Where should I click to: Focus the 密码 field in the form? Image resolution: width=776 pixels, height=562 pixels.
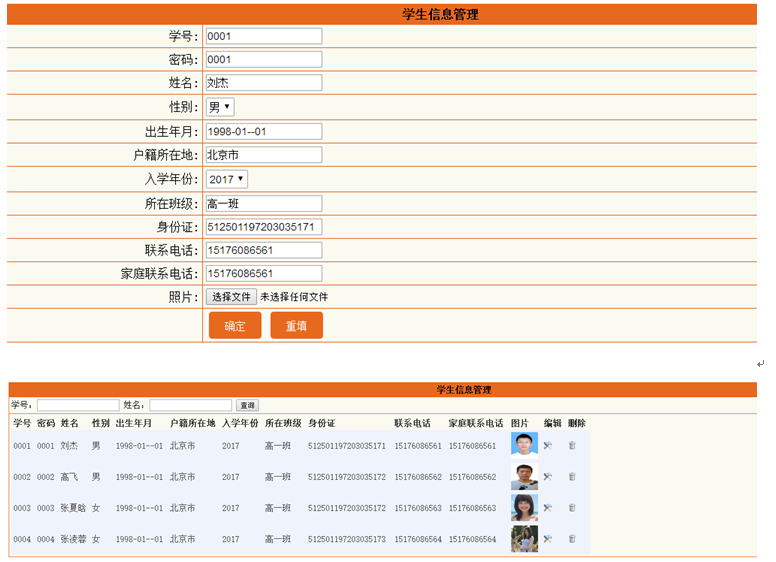[264, 59]
